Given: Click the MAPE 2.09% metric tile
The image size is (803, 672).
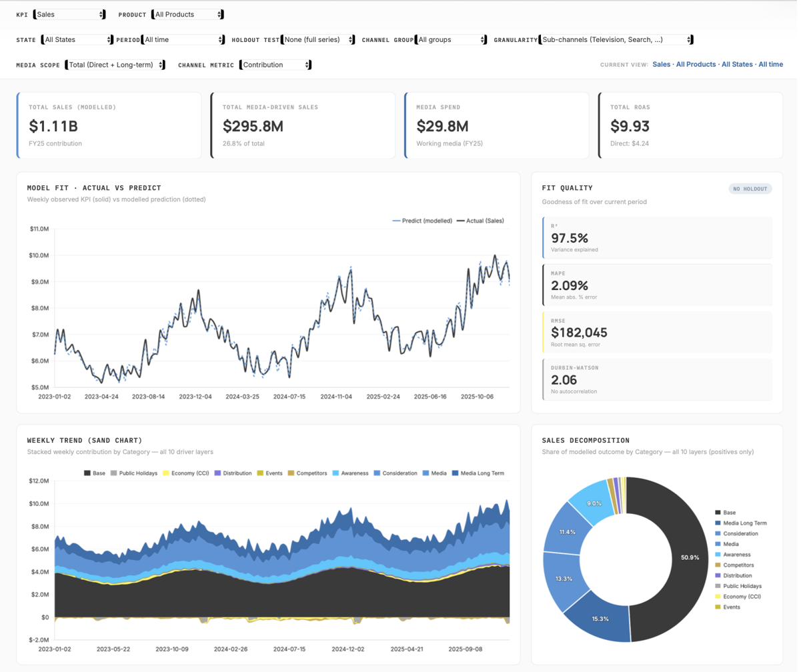Looking at the screenshot, I should (x=657, y=285).
